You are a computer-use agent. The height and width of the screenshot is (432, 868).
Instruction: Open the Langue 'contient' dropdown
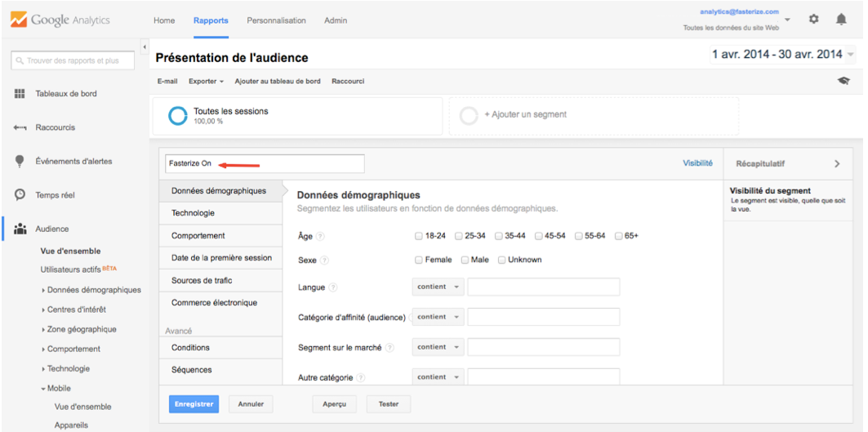[x=438, y=287]
